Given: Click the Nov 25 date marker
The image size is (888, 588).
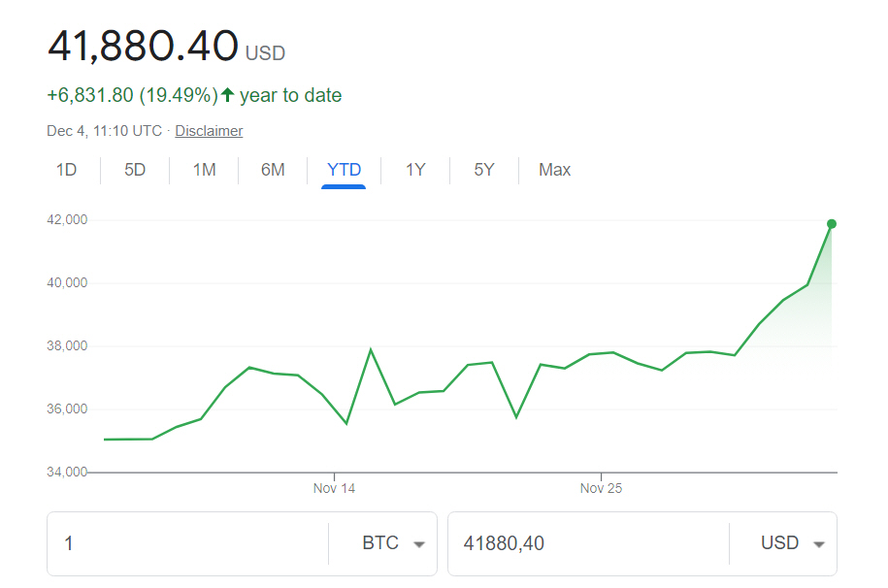Looking at the screenshot, I should (x=601, y=488).
